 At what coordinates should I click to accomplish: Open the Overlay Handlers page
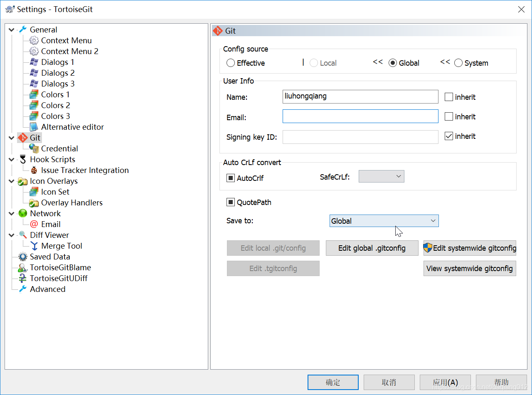coord(72,202)
